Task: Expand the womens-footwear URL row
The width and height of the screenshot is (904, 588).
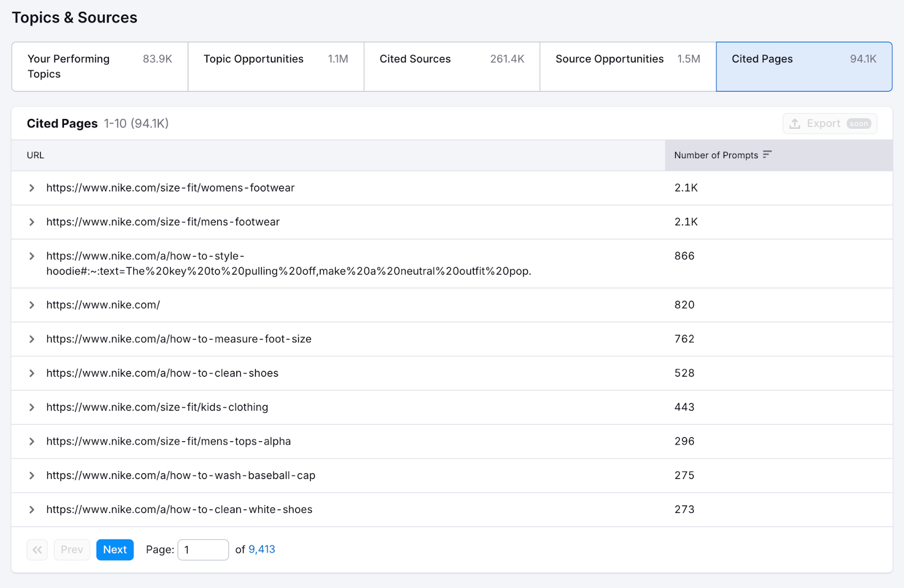Action: tap(32, 188)
